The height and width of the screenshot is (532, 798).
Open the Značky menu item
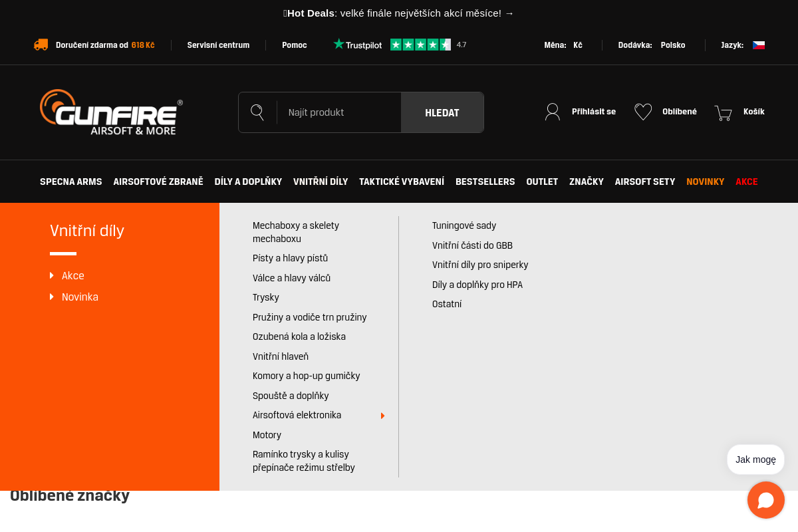coord(587,182)
